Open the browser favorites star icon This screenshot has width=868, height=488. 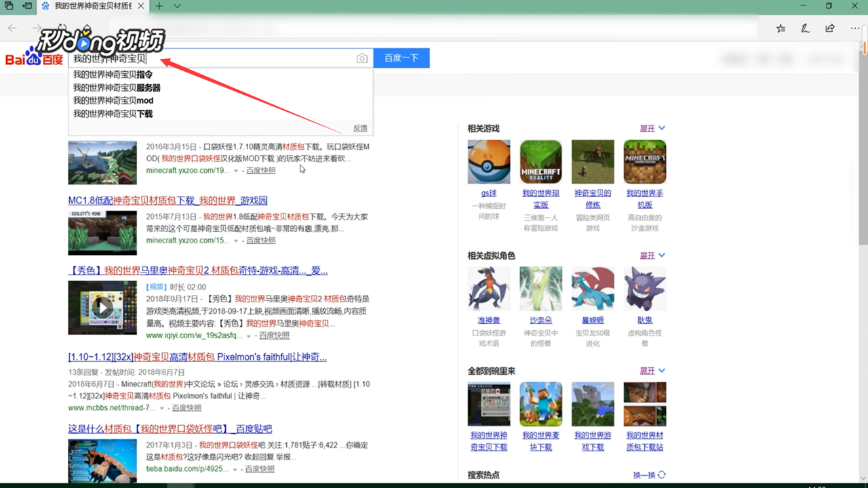click(781, 28)
